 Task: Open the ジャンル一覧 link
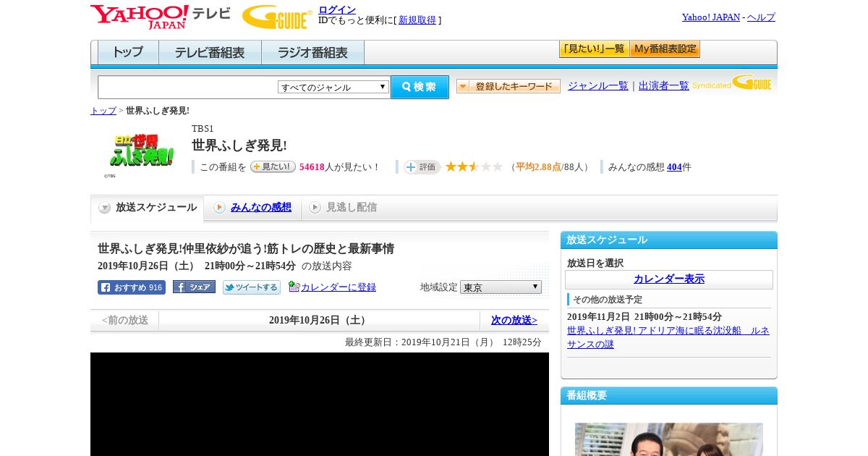[598, 85]
